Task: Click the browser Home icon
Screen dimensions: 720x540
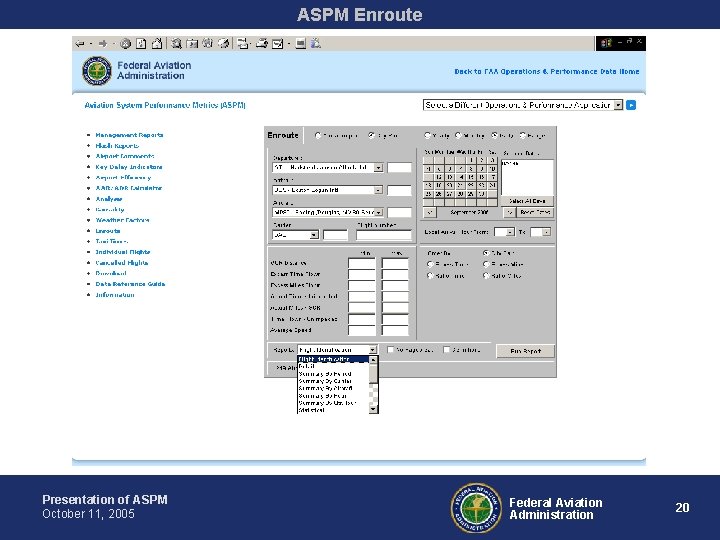Action: point(157,44)
